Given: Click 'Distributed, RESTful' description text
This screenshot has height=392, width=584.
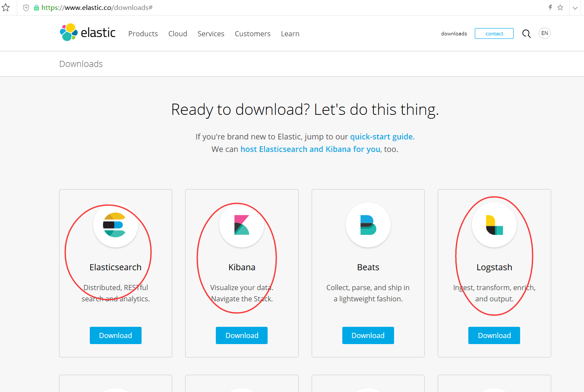Looking at the screenshot, I should 116,288.
